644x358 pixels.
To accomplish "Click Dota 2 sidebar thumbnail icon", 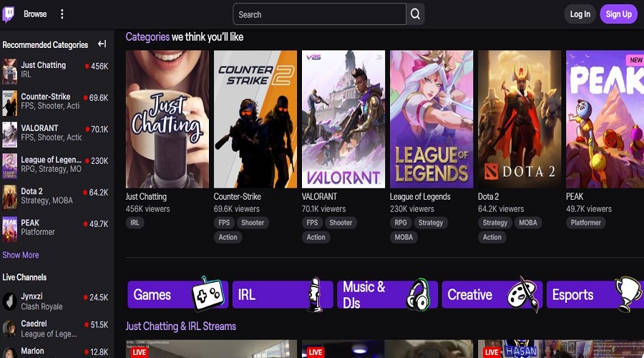I will pyautogui.click(x=10, y=198).
